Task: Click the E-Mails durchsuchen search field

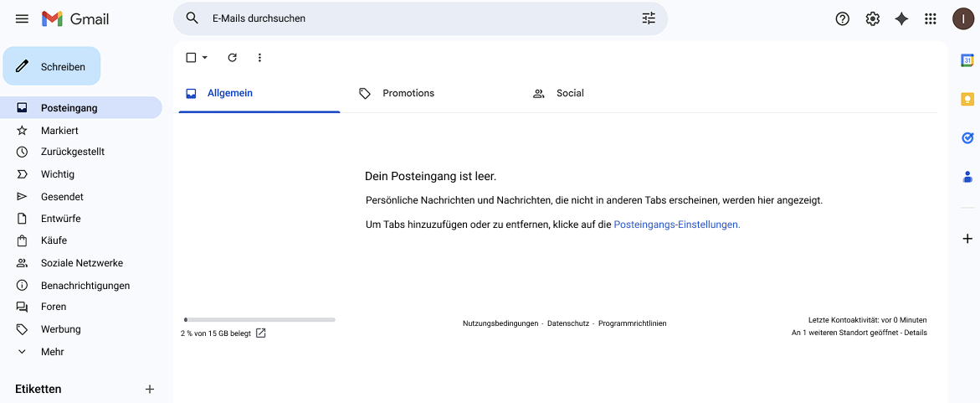Action: (x=420, y=18)
